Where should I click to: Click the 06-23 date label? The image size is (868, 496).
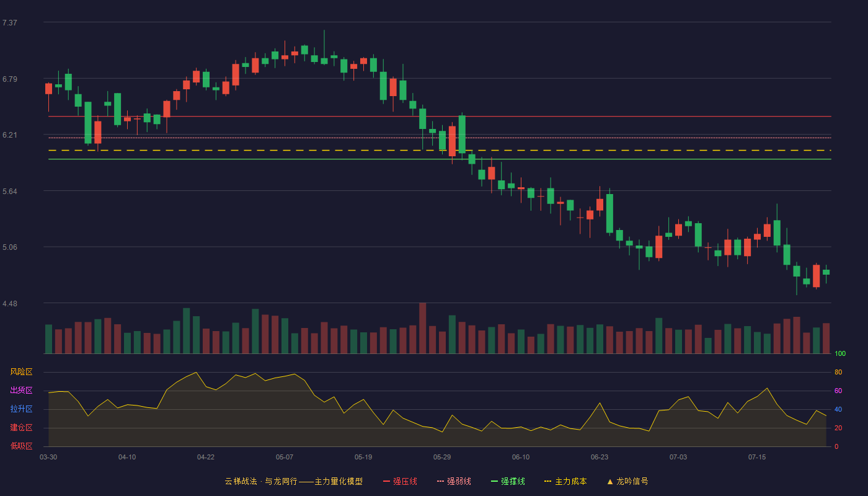[x=600, y=457]
